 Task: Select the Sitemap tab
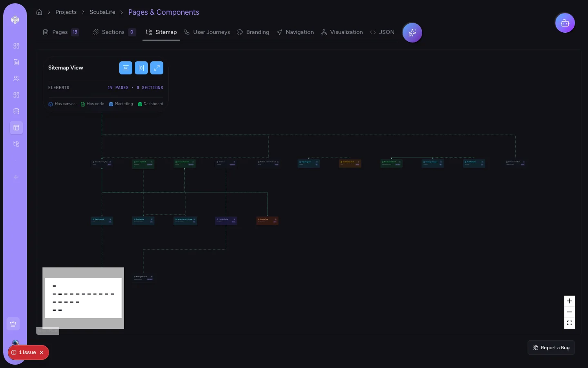pos(161,32)
